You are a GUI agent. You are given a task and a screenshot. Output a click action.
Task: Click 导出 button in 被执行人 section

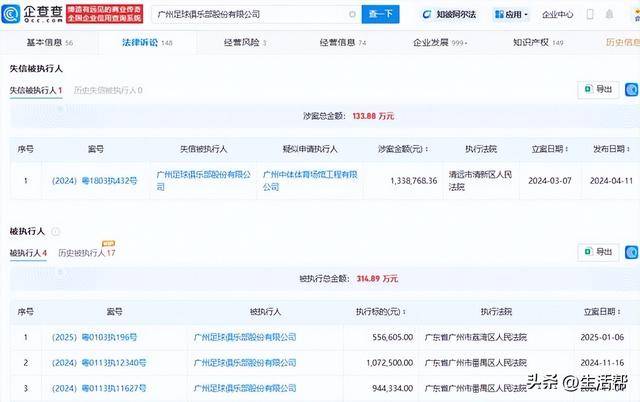[598, 252]
